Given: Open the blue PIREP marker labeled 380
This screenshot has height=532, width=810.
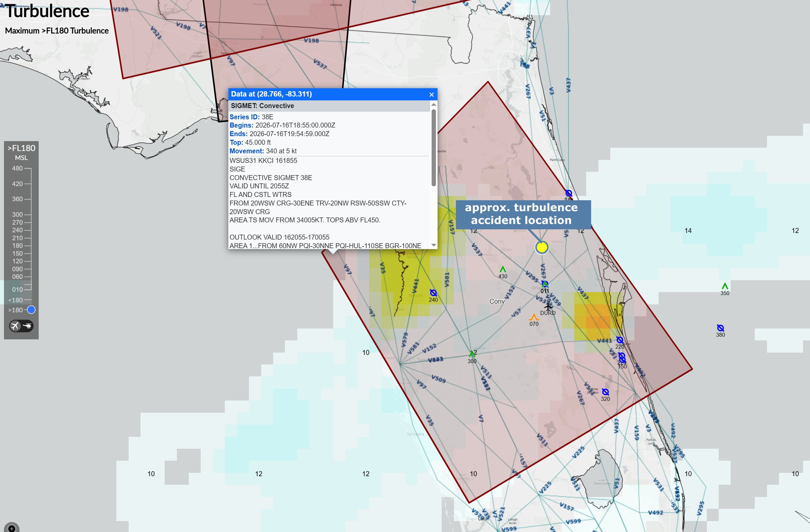Looking at the screenshot, I should click(720, 328).
